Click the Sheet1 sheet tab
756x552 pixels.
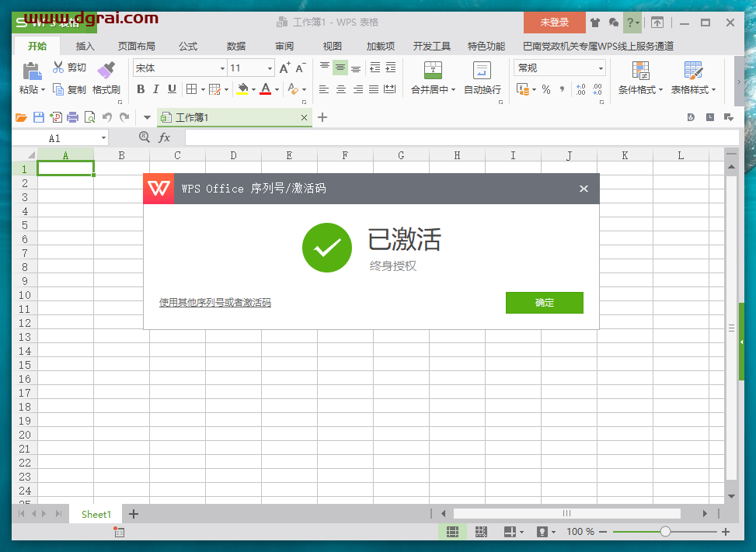point(96,513)
